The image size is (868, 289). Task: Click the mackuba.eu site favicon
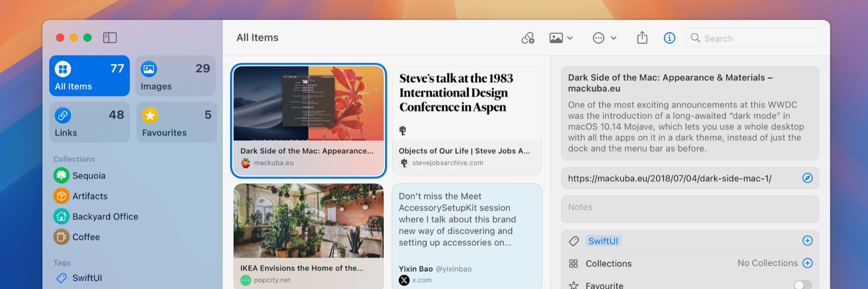pyautogui.click(x=246, y=163)
